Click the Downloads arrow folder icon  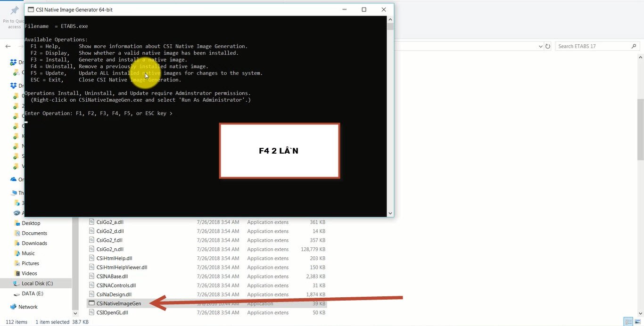tap(17, 243)
